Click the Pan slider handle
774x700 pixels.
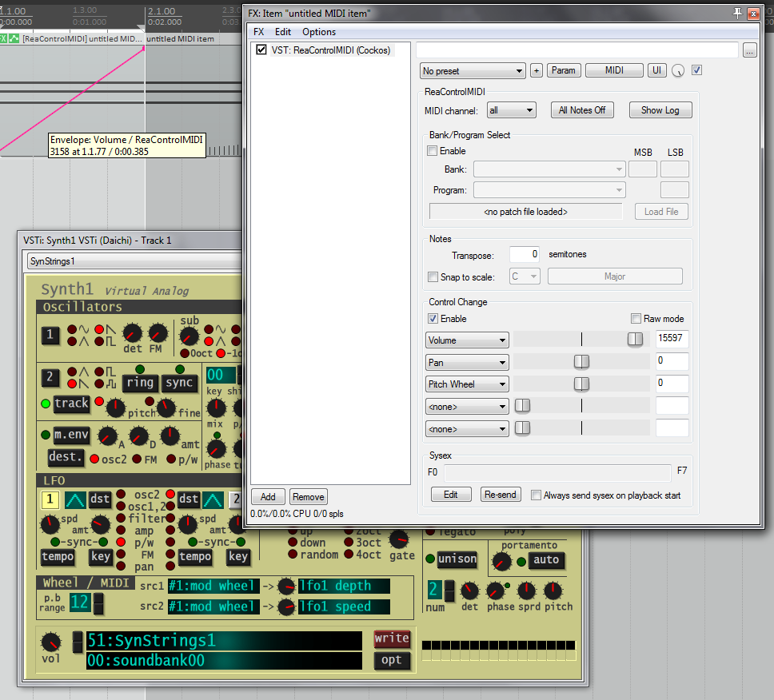pos(581,362)
